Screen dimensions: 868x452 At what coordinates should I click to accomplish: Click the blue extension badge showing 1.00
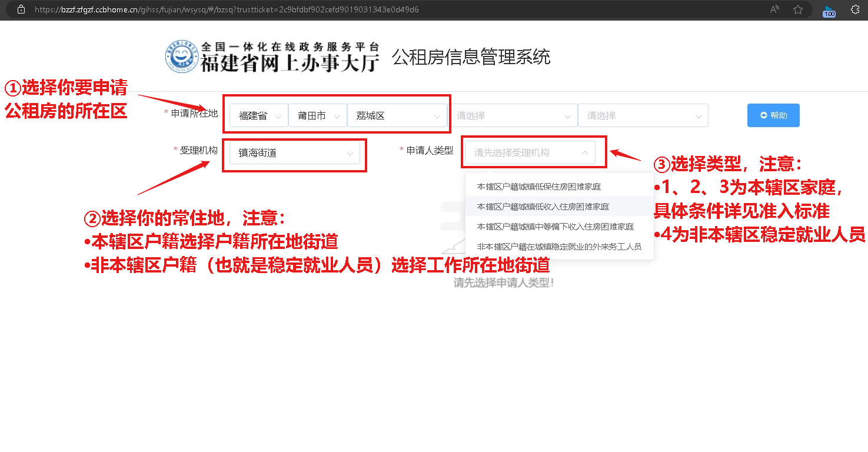tap(829, 10)
